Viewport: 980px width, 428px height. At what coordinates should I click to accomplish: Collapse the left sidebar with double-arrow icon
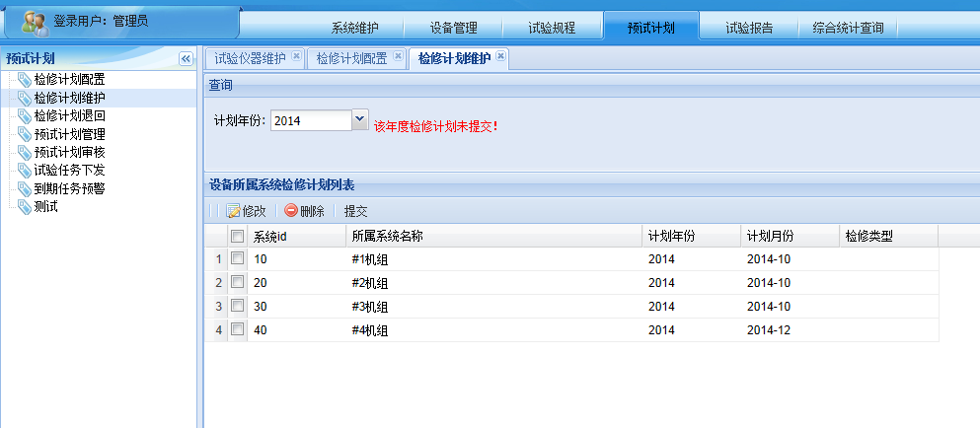pyautogui.click(x=186, y=59)
